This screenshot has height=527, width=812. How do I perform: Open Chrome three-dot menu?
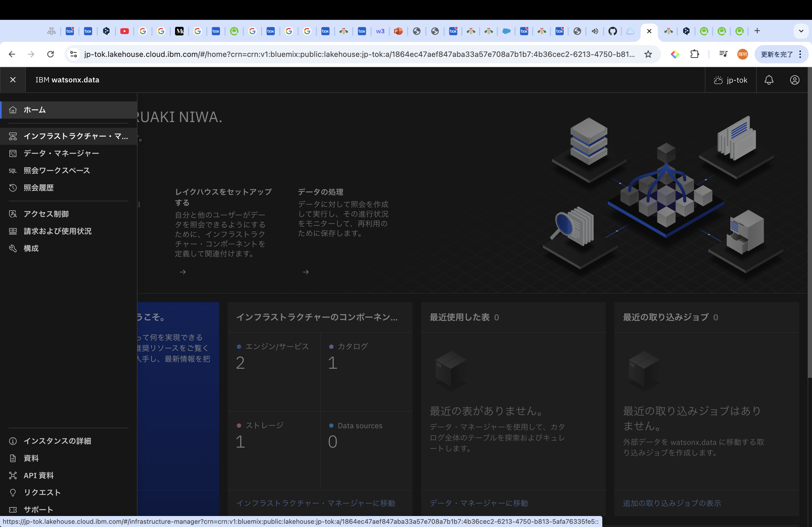(800, 54)
